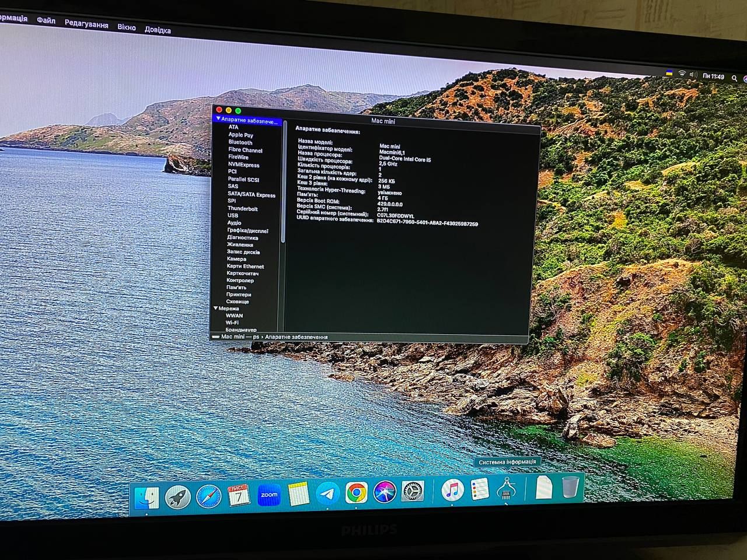Open the Файл menu
This screenshot has width=747, height=560.
46,20
